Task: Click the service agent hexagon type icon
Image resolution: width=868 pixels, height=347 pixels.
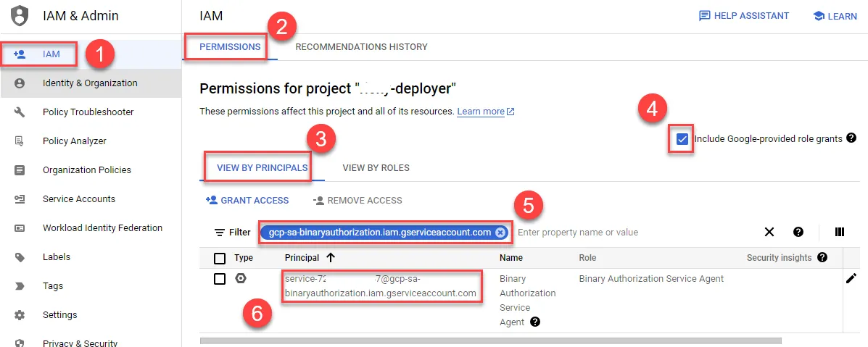Action: pyautogui.click(x=240, y=278)
